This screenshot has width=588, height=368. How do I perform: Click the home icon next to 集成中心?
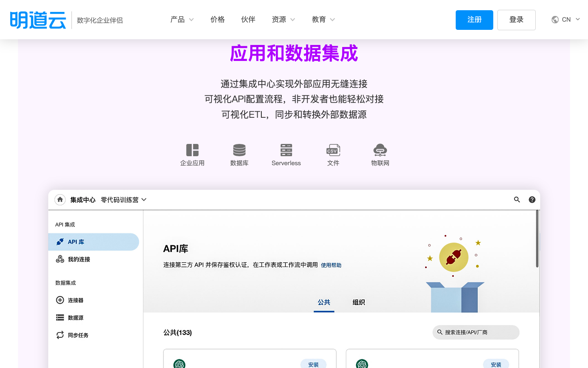coord(60,200)
